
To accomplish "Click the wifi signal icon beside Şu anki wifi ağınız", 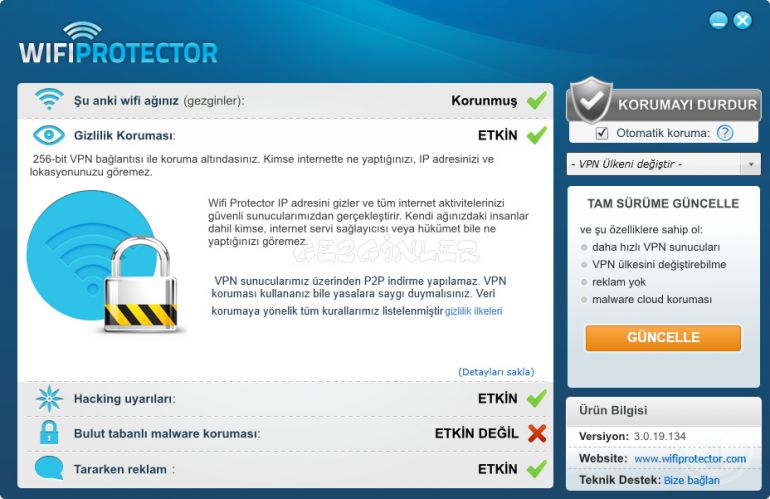I will click(49, 99).
